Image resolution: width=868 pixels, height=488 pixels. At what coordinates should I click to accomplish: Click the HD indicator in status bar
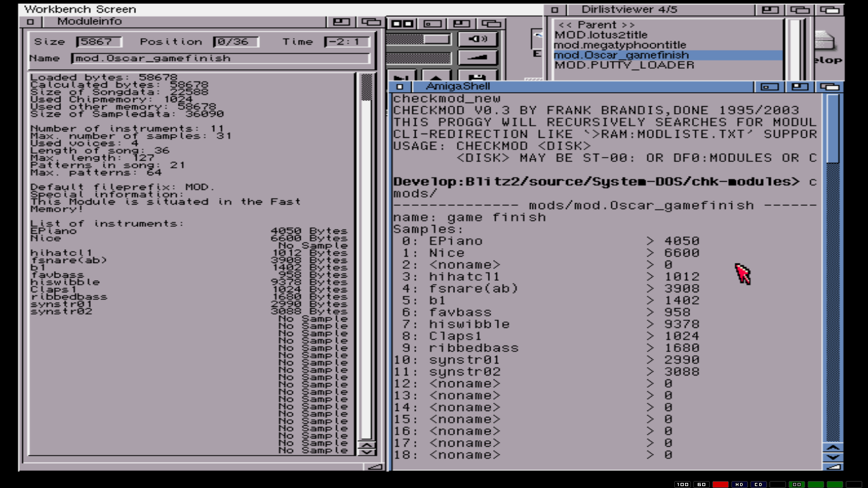(740, 484)
